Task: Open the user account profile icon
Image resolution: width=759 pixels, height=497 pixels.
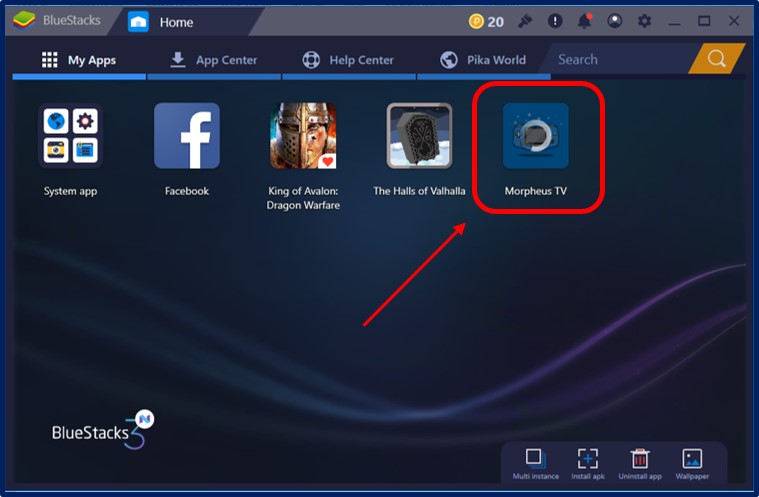Action: click(615, 21)
